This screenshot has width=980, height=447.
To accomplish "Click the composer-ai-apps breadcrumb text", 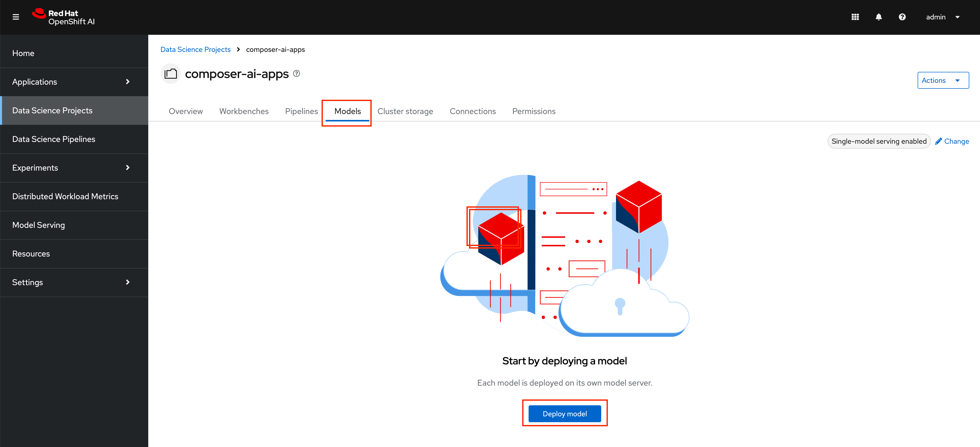I will pos(276,50).
